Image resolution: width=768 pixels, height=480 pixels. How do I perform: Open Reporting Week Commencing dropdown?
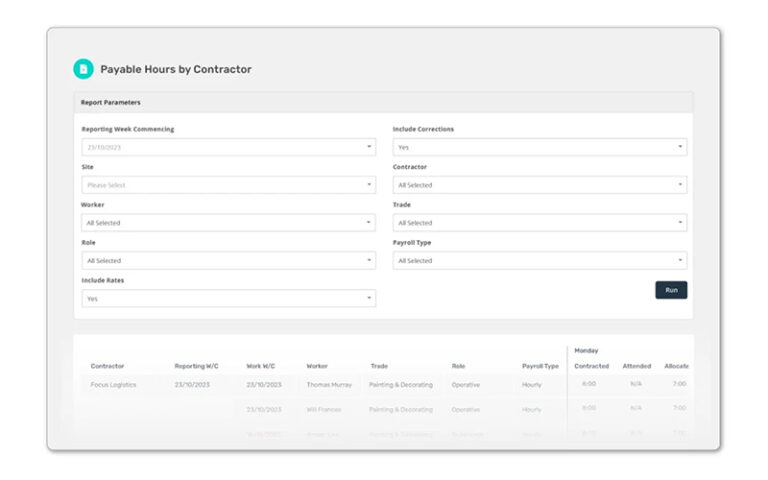coord(228,147)
